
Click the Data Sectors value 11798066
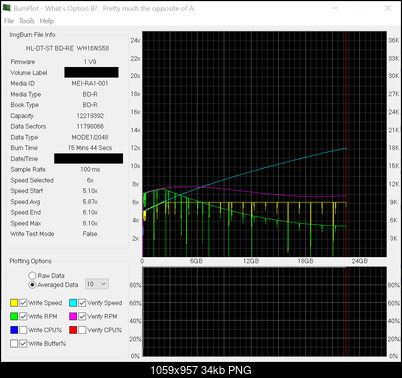point(90,126)
